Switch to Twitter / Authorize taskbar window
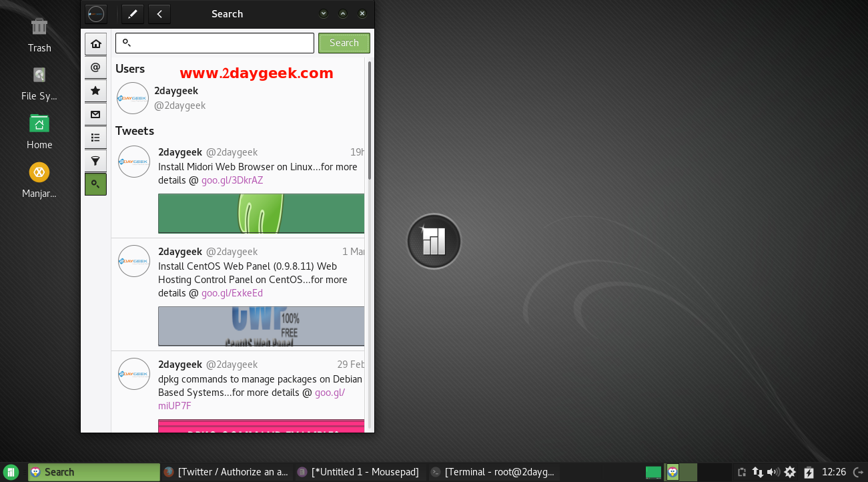 click(226, 472)
